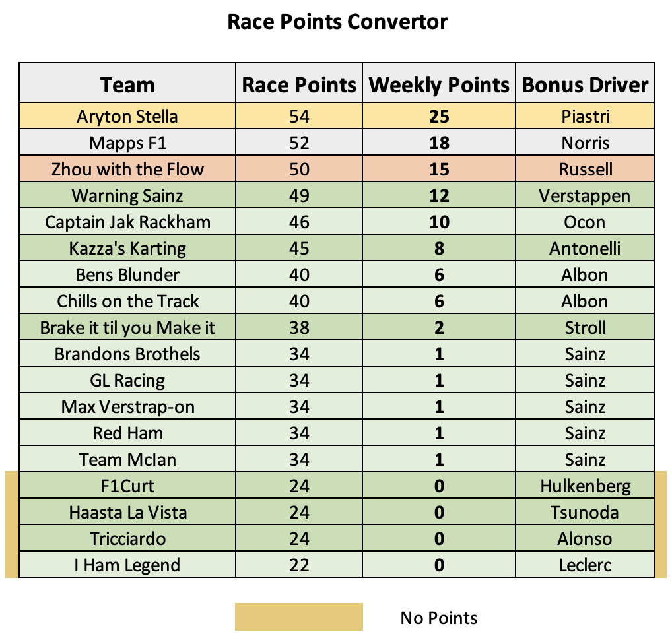Click the Piastri bonus driver cell

(585, 116)
